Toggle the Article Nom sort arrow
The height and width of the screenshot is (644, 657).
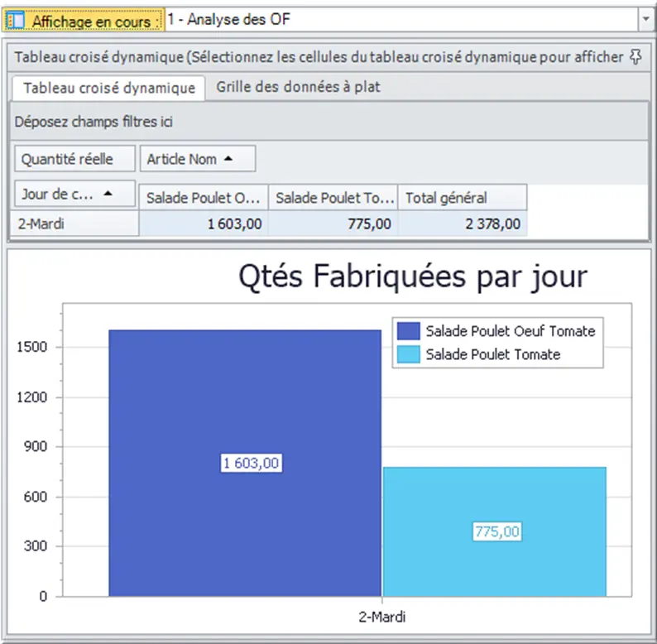pos(228,158)
